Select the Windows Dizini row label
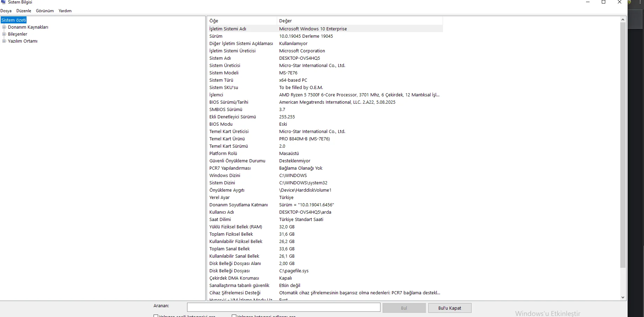The image size is (644, 317). [225, 175]
